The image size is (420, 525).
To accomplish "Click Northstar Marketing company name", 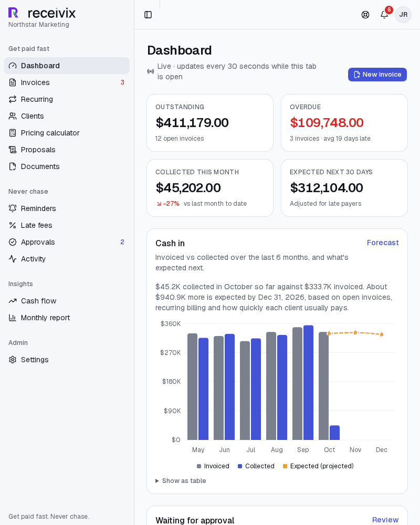I will pos(39,25).
